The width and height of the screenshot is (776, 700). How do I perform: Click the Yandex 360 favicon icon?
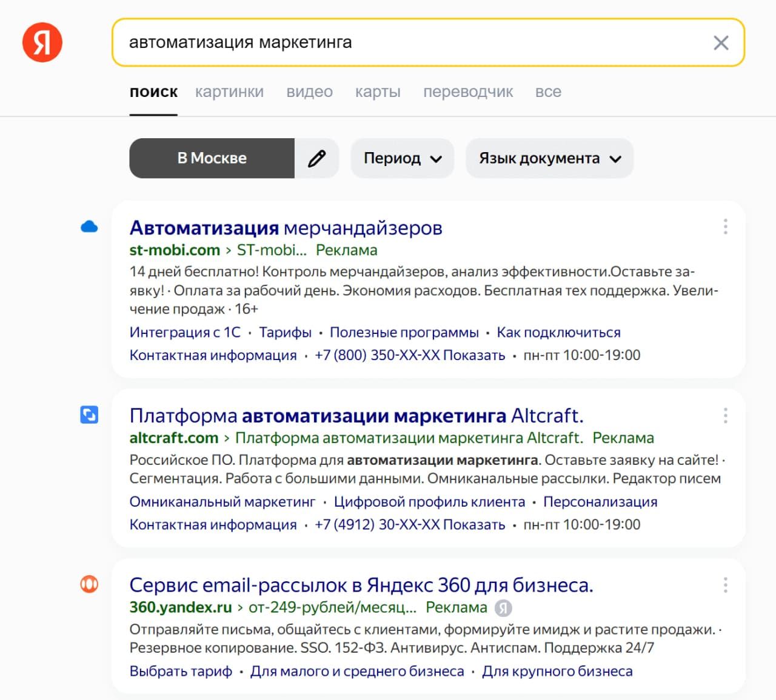[89, 584]
